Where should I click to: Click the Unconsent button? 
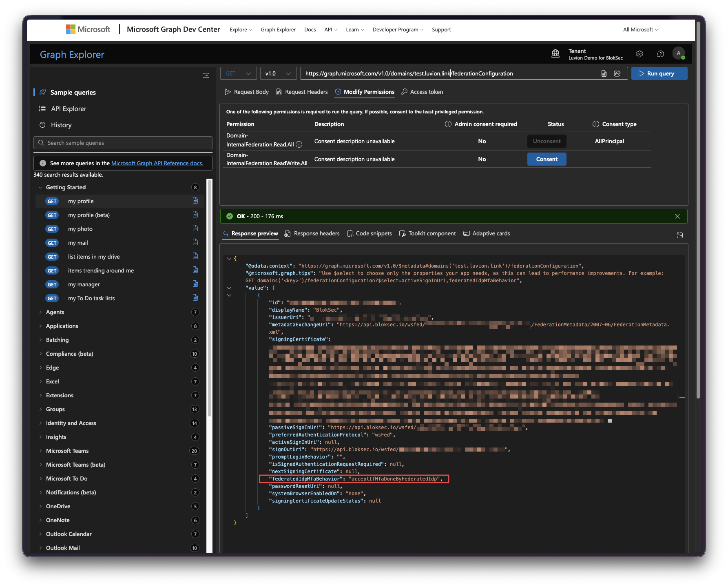coord(547,141)
